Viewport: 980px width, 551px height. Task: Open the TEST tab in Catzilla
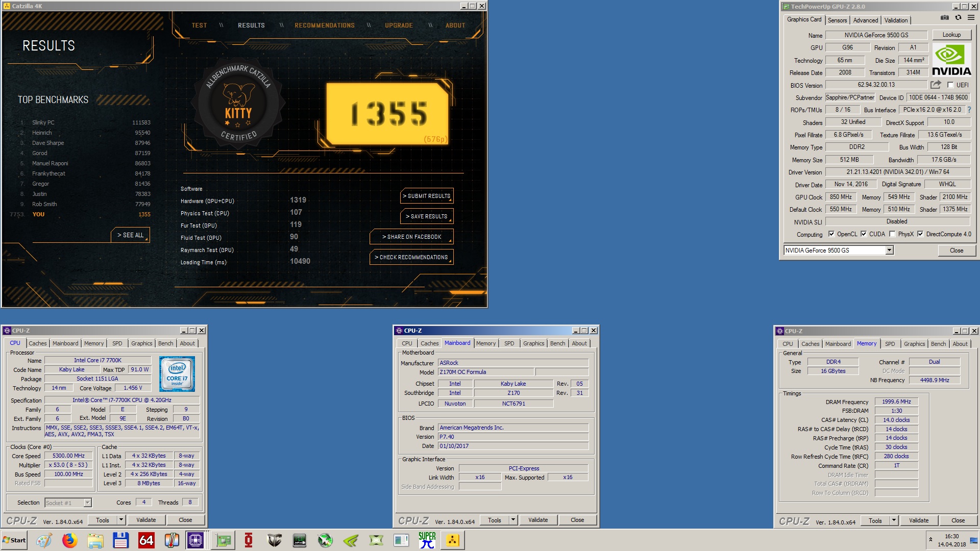[199, 26]
